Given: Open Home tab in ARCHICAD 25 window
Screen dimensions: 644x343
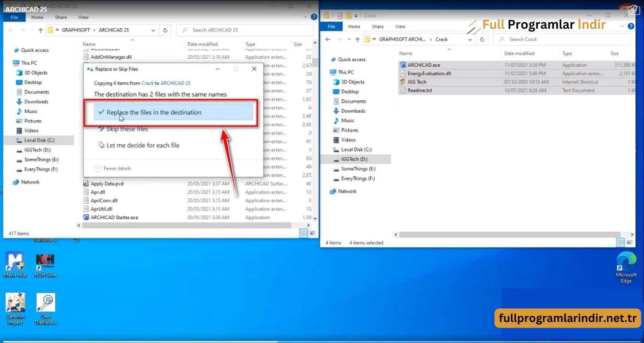Looking at the screenshot, I should coord(37,18).
